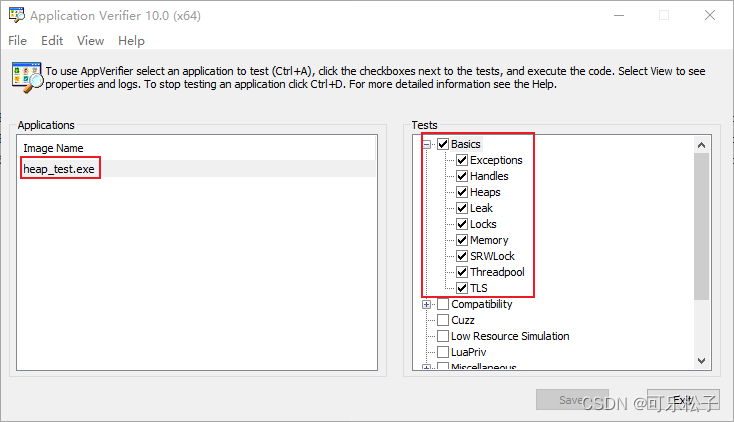The image size is (734, 422).
Task: Select the Cuzz test label
Action: (463, 320)
